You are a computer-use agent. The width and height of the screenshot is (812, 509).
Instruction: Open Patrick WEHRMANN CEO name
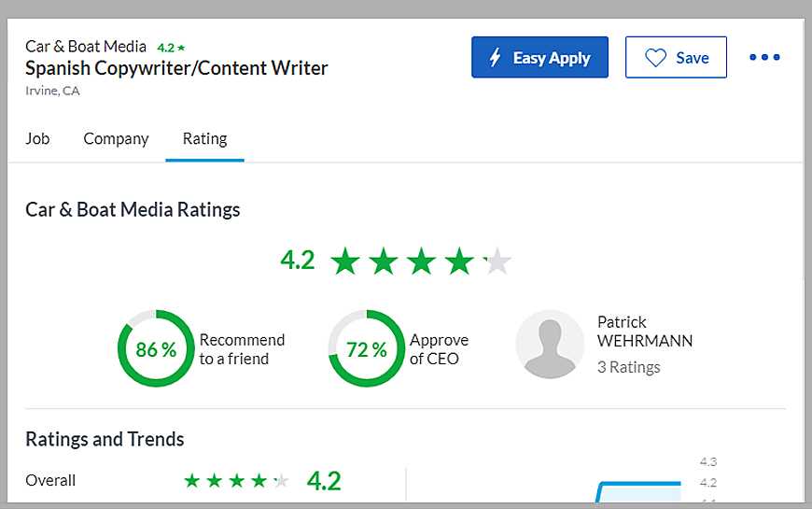coord(644,332)
